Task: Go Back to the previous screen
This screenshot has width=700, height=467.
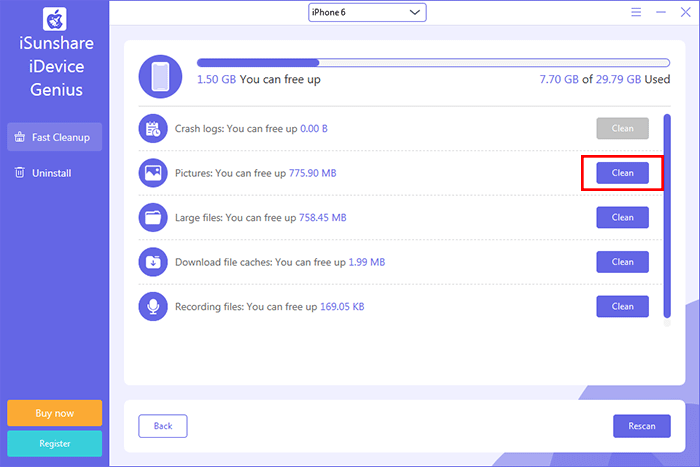Action: click(x=163, y=426)
